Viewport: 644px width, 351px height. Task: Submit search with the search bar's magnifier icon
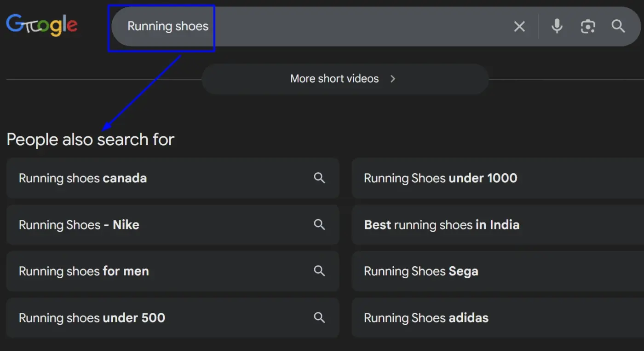point(618,26)
